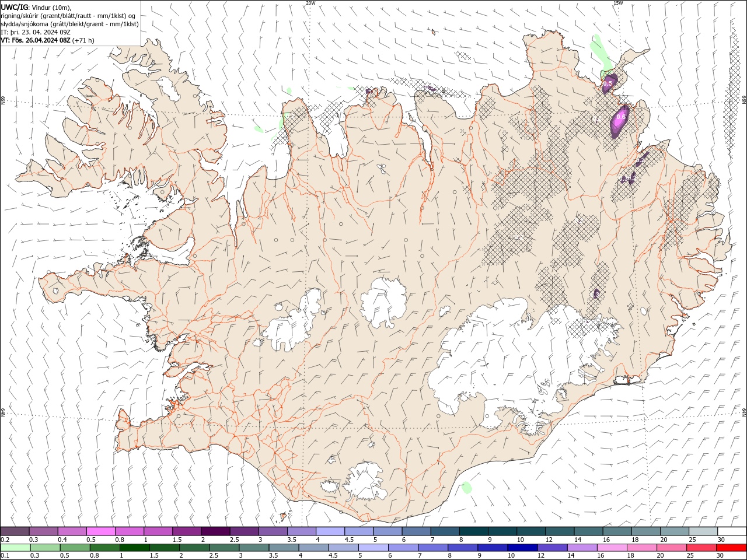The width and height of the screenshot is (747, 560).
Task: Select the lower-scale swatch starting at 25
Action: click(x=701, y=548)
